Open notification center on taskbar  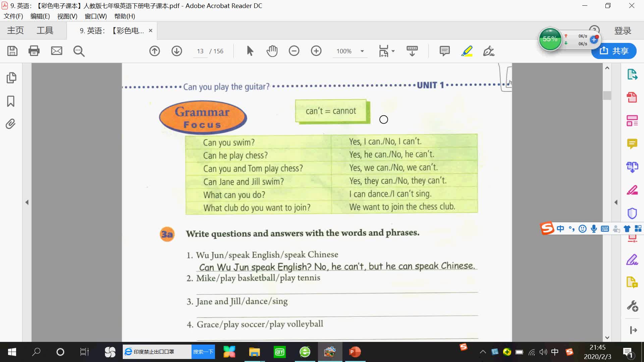click(628, 352)
